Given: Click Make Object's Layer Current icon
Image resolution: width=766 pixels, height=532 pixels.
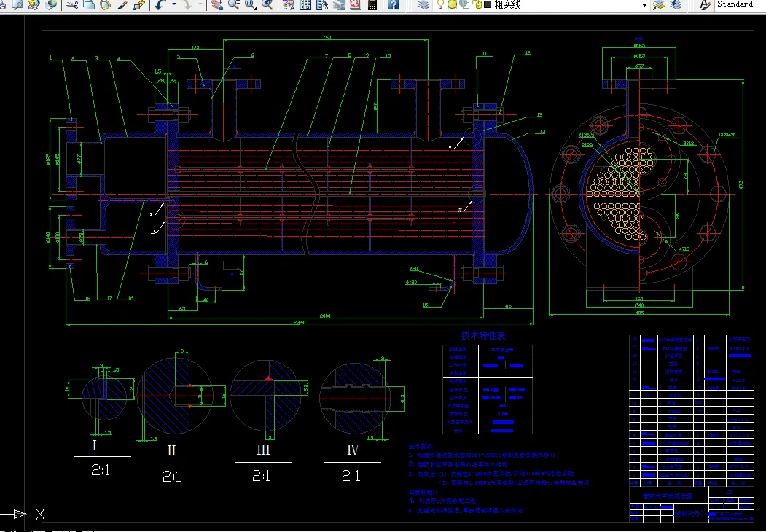Looking at the screenshot, I should point(659,5).
